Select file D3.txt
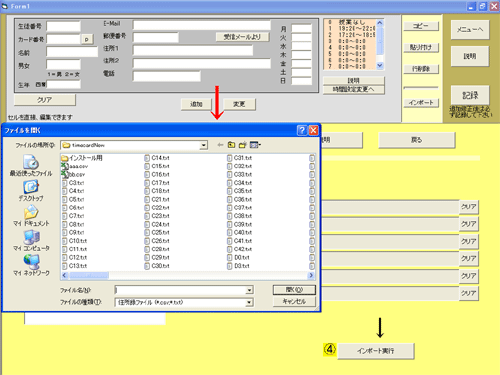The image size is (500, 375). pyautogui.click(x=238, y=266)
